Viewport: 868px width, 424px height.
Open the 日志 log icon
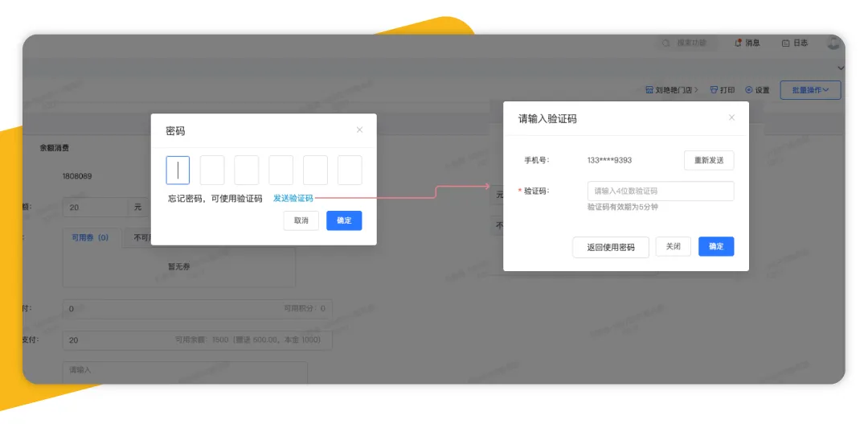click(x=785, y=43)
